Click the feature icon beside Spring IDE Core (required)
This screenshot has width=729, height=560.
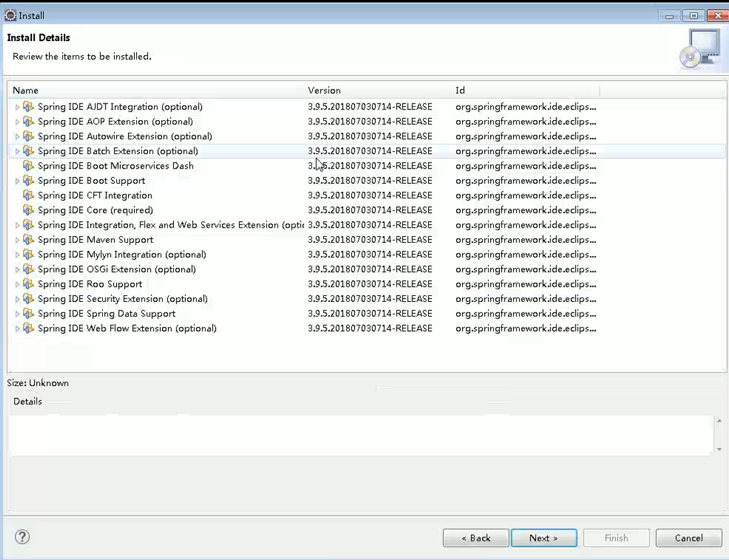(x=29, y=210)
